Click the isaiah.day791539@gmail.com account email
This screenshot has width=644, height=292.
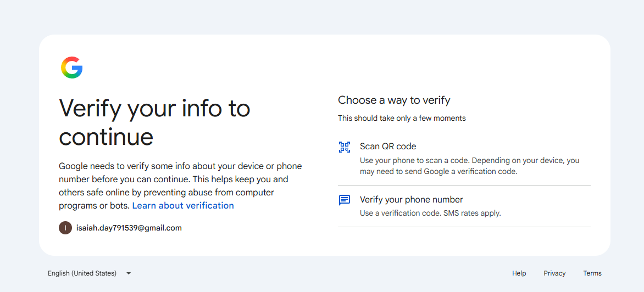pos(129,228)
